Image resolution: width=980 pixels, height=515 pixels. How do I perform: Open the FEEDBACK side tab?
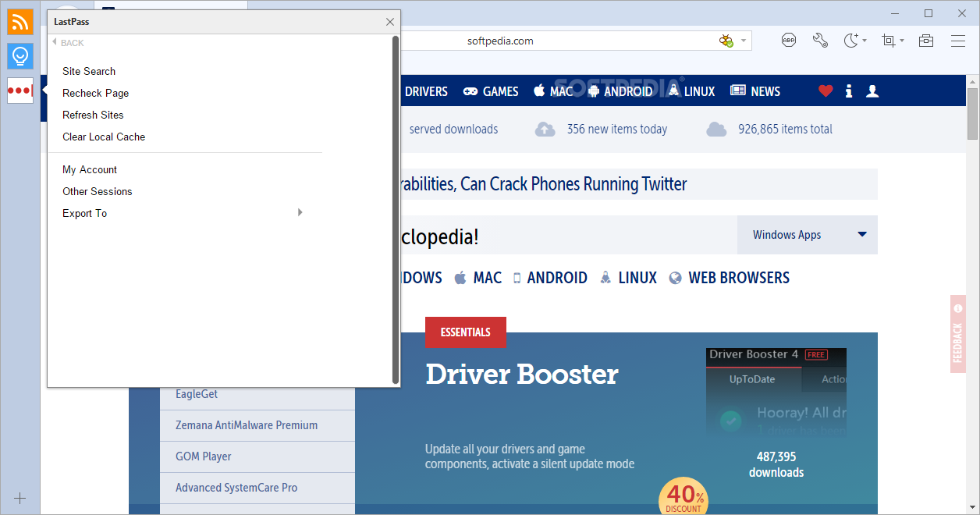958,334
